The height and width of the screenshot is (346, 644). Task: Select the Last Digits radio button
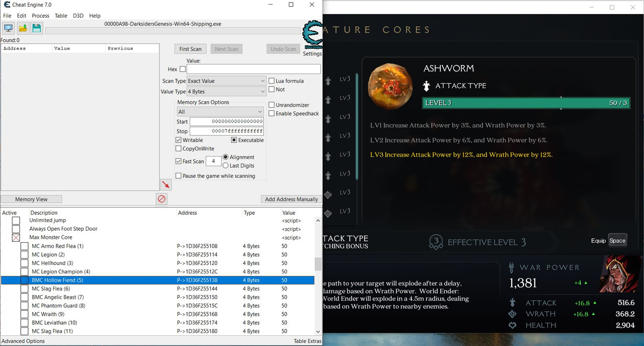coord(225,165)
